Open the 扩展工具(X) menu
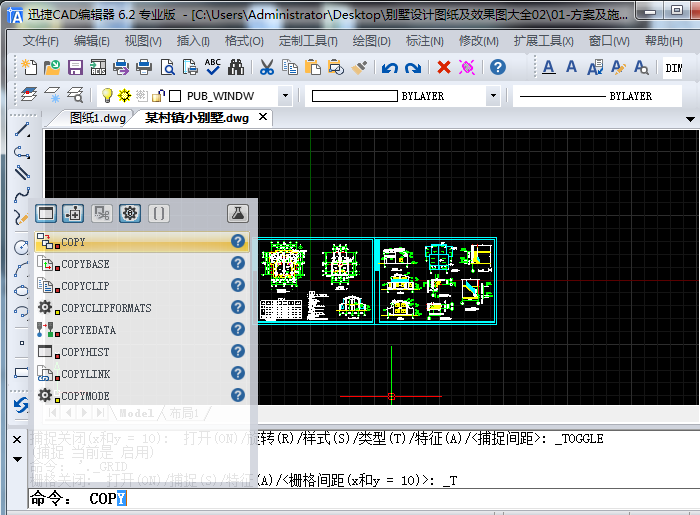 (x=543, y=41)
